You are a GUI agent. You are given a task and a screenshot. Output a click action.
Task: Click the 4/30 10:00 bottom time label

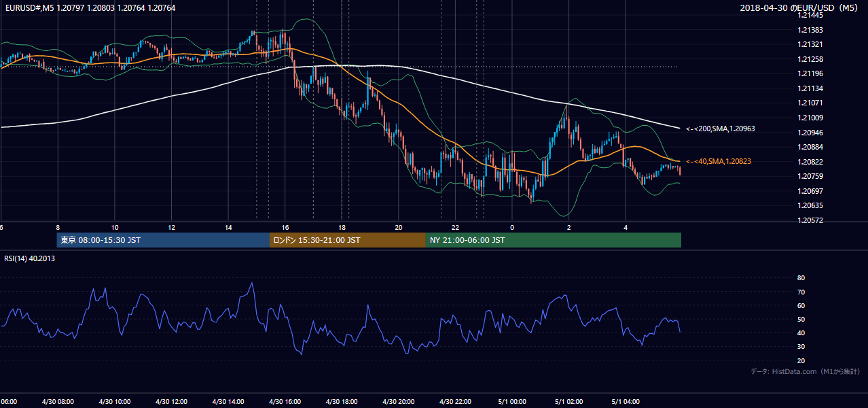pos(114,401)
